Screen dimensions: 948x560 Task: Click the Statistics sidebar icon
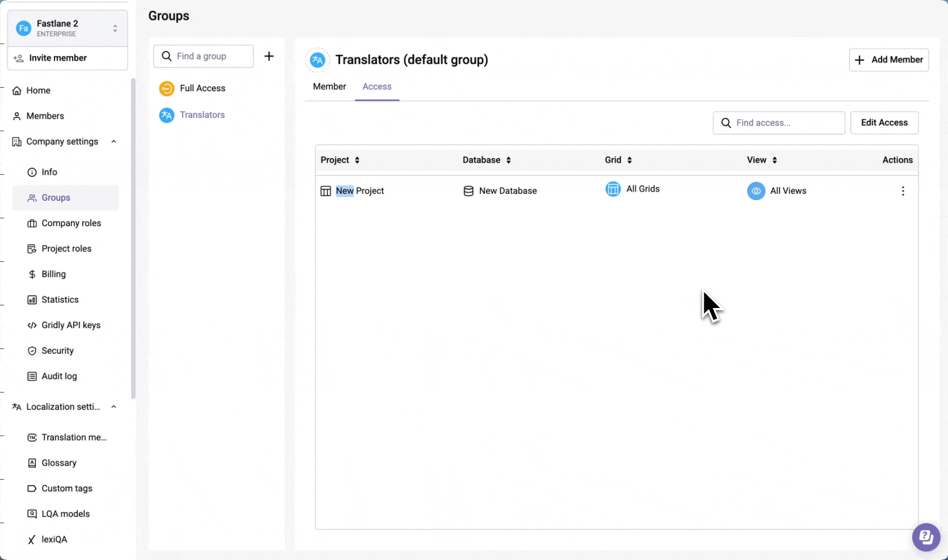32,299
